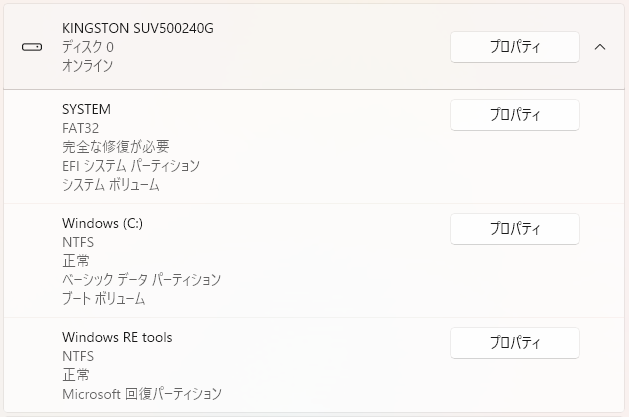629x417 pixels.
Task: Click the ベーシック データ パーティション label
Action: point(141,280)
